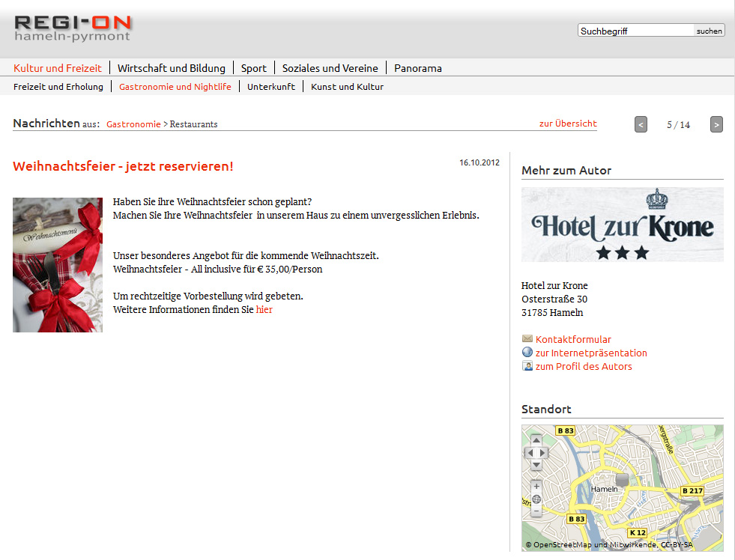Pan the map down with arrow
The width and height of the screenshot is (735, 560).
(536, 465)
